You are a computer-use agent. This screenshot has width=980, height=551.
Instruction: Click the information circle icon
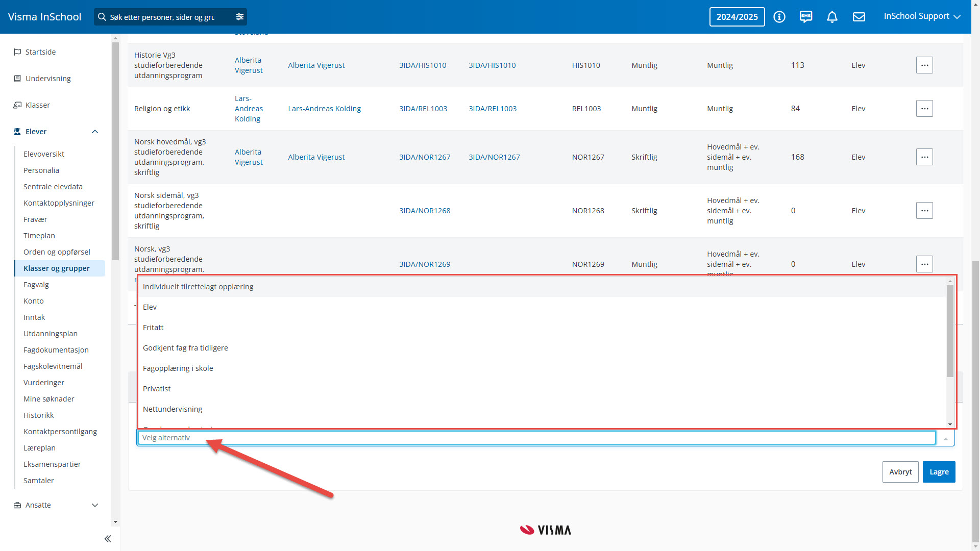click(779, 17)
